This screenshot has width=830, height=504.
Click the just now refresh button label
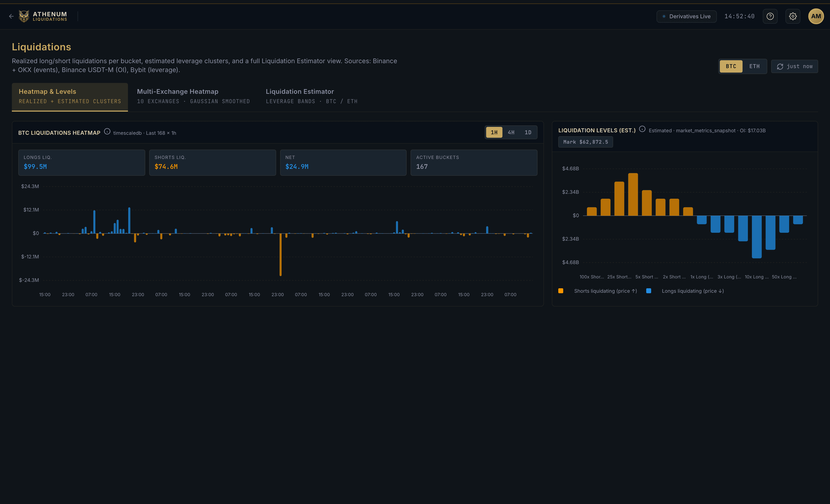[x=800, y=67]
